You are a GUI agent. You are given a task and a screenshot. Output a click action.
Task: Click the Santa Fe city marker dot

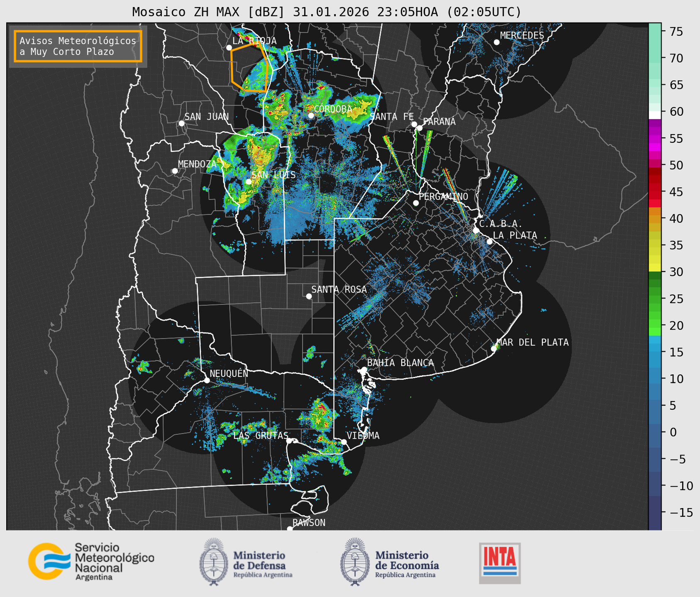coord(414,124)
